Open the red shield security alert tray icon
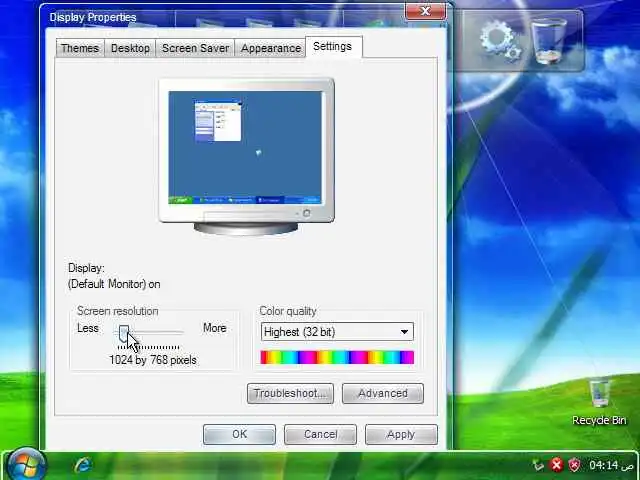The image size is (640, 480). (575, 465)
